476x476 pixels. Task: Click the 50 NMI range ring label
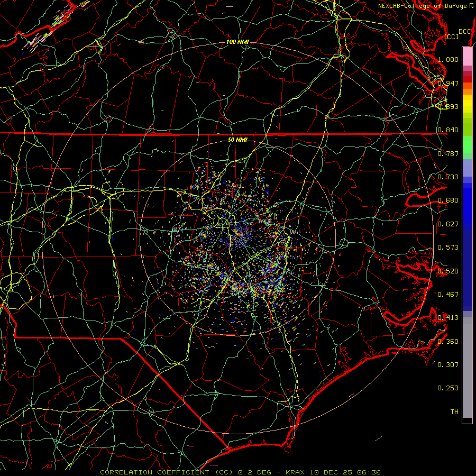tap(237, 140)
